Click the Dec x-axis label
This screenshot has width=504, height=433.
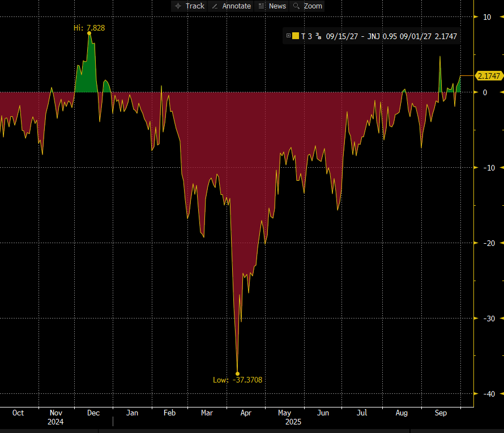93,413
